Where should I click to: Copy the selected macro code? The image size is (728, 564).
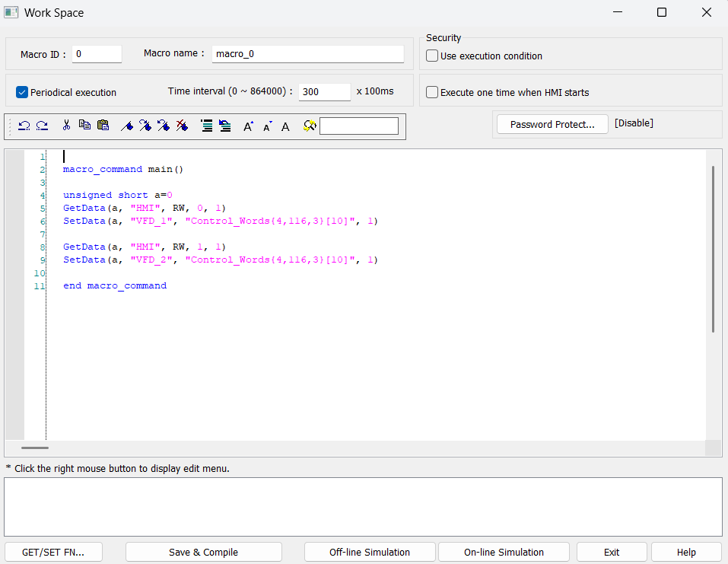click(84, 126)
